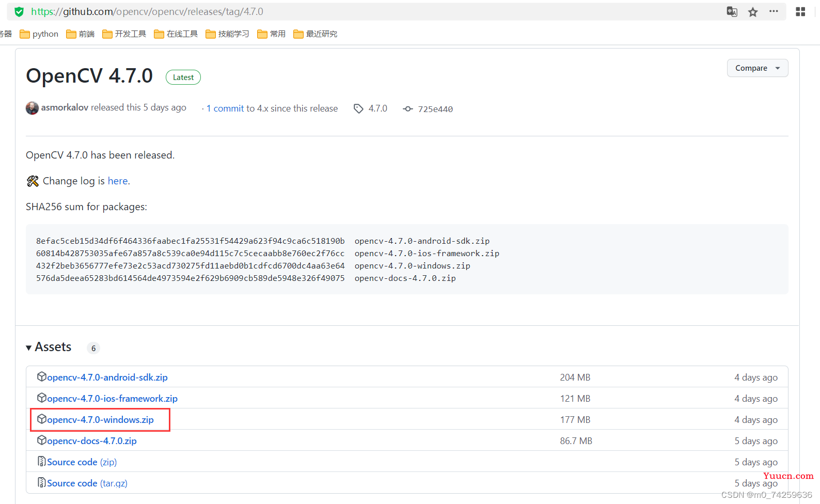Click the OpenCV 4.7.0 release title
The height and width of the screenshot is (504, 820).
pos(89,75)
